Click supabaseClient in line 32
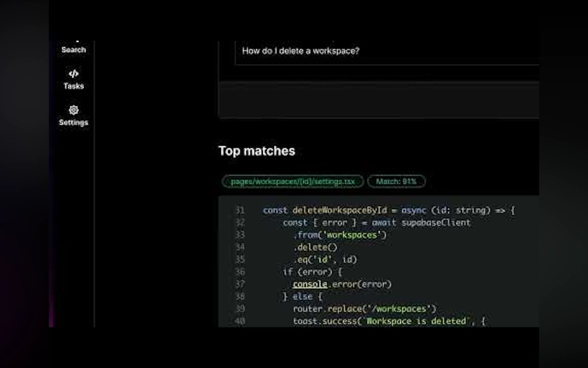 pos(436,223)
